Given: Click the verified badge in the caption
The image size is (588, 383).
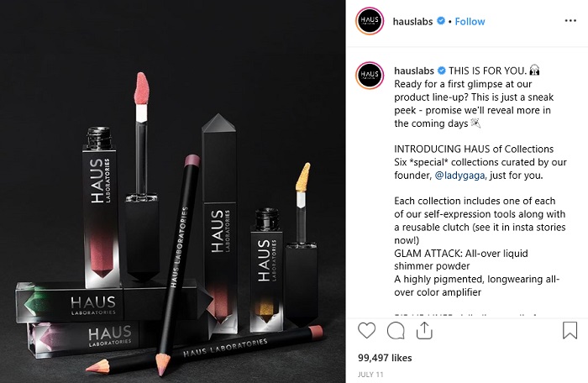Looking at the screenshot, I should coord(442,71).
